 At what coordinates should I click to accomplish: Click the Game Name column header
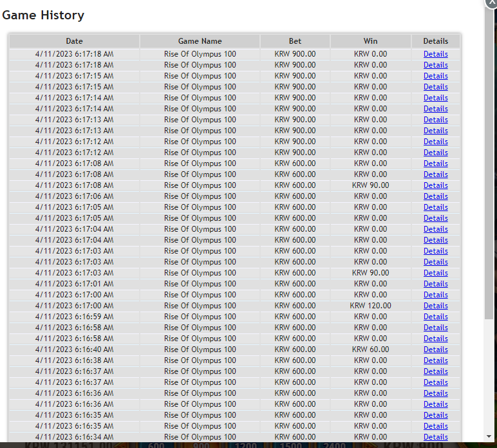click(200, 41)
